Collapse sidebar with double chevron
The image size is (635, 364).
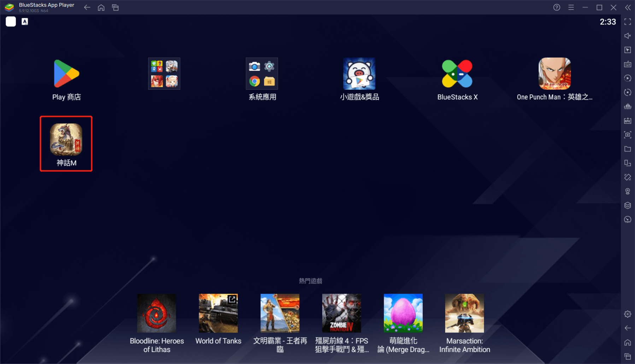(x=628, y=7)
